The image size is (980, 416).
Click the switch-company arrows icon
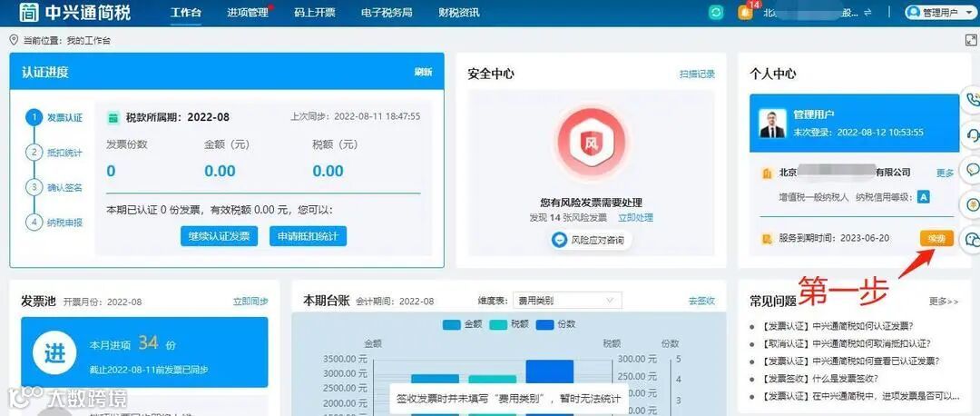(x=867, y=13)
